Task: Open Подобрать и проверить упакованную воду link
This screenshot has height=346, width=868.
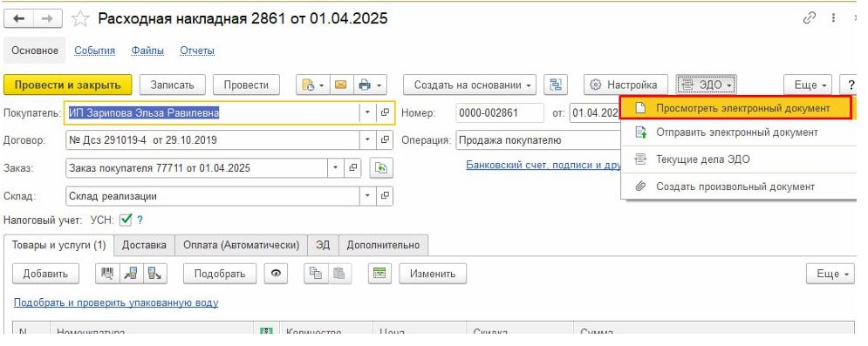Action: [116, 303]
